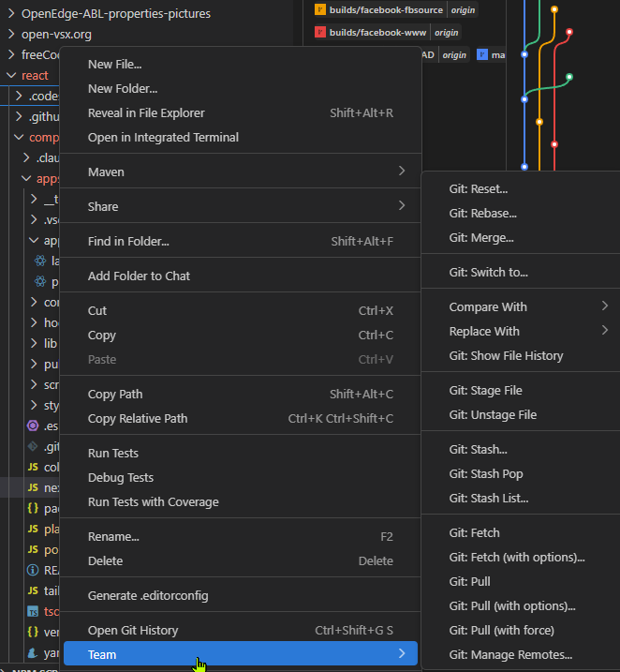
Task: Choose New Folder... menu entry
Action: (x=240, y=89)
